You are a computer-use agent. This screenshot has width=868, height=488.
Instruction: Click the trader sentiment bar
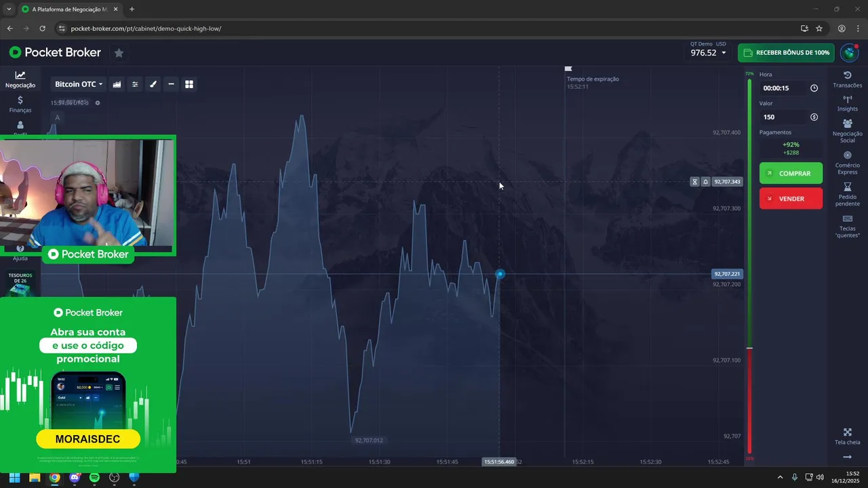tap(749, 266)
